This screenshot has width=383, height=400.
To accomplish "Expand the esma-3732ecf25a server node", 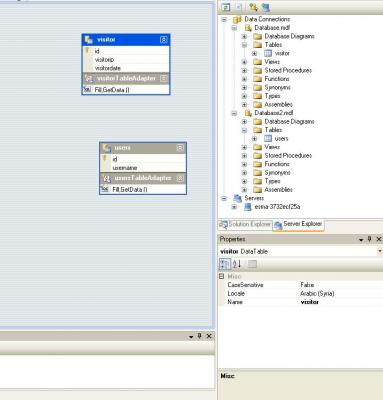I will [x=234, y=207].
